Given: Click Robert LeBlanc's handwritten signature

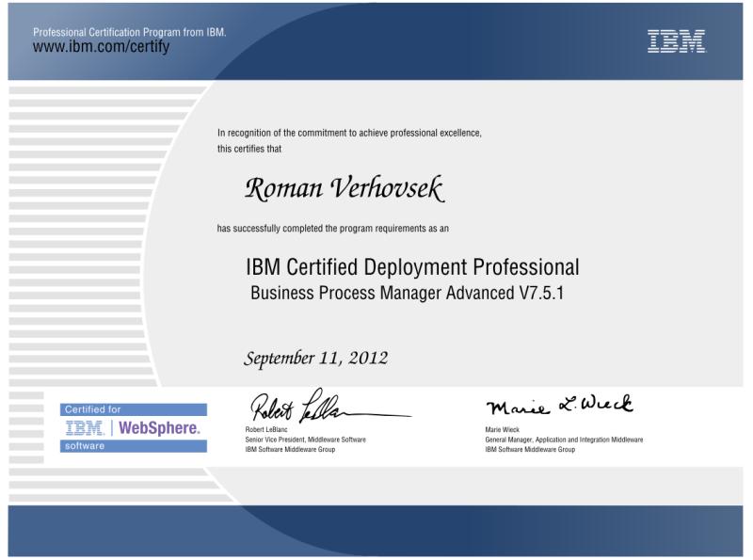Looking at the screenshot, I should click(320, 409).
